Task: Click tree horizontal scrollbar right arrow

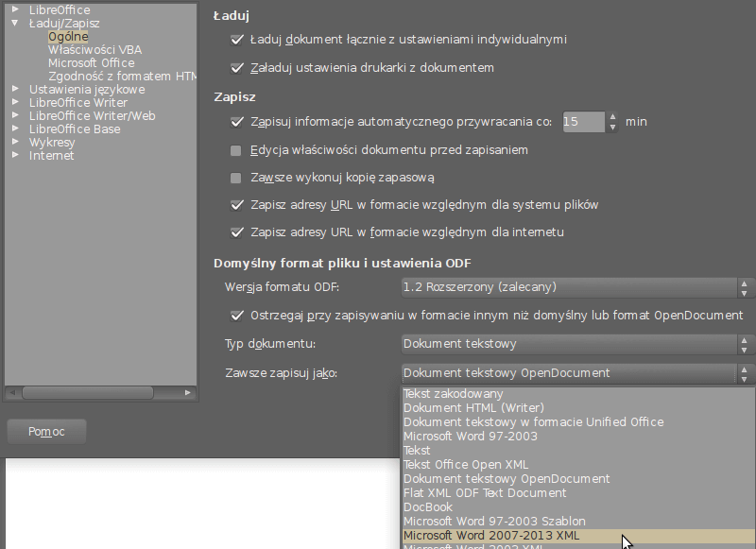Action: point(188,393)
